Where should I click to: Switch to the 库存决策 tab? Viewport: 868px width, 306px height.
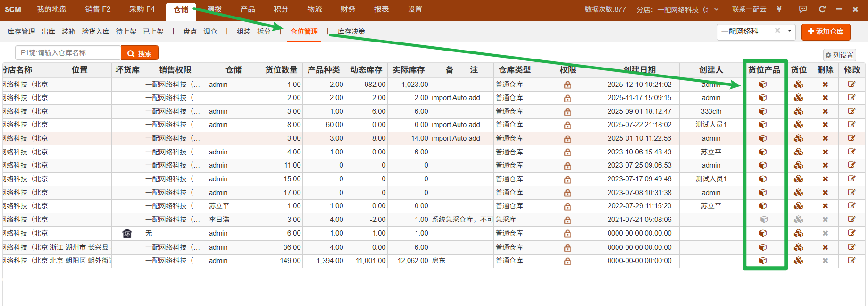pyautogui.click(x=351, y=32)
